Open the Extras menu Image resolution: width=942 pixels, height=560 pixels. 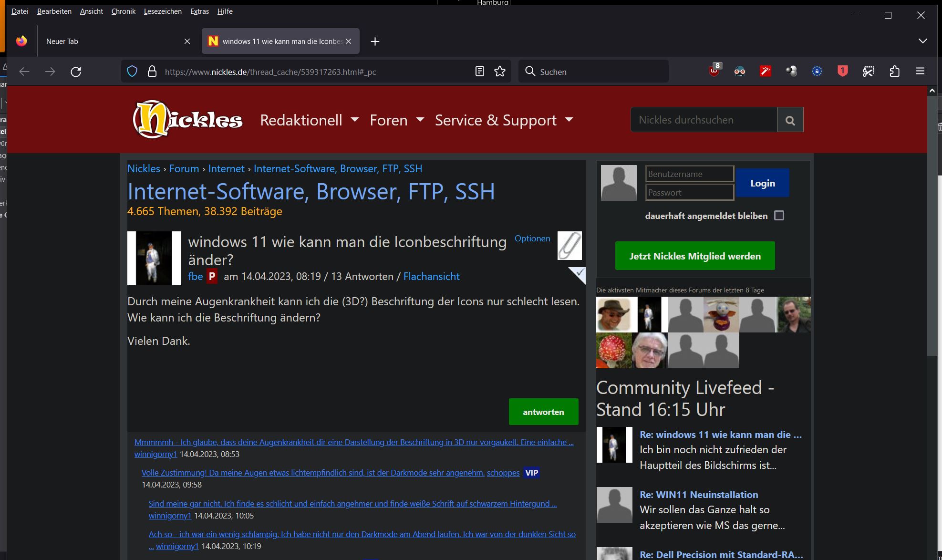tap(199, 11)
